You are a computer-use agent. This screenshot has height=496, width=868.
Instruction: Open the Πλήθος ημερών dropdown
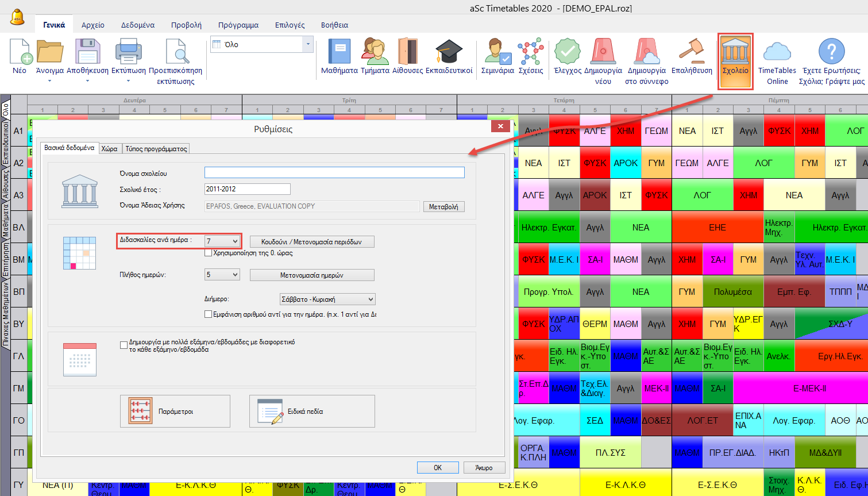pos(235,275)
